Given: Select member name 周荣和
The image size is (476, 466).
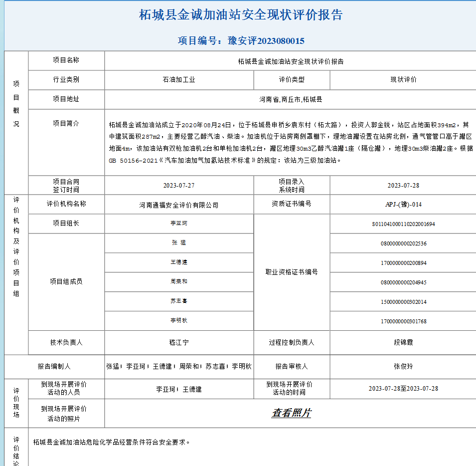Looking at the screenshot, I should [179, 281].
